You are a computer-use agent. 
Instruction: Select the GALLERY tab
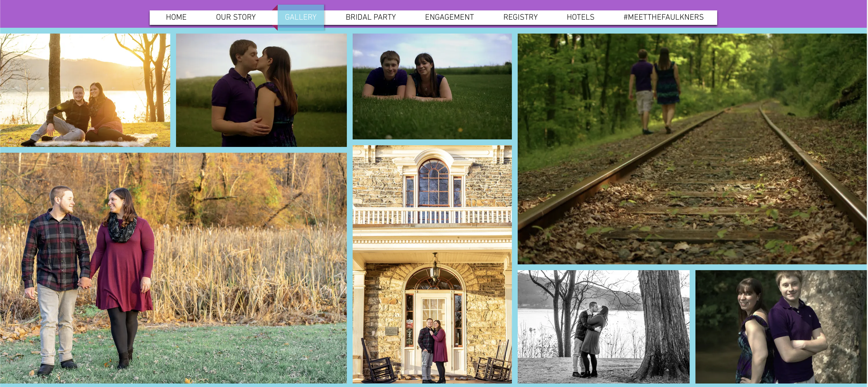(x=301, y=17)
